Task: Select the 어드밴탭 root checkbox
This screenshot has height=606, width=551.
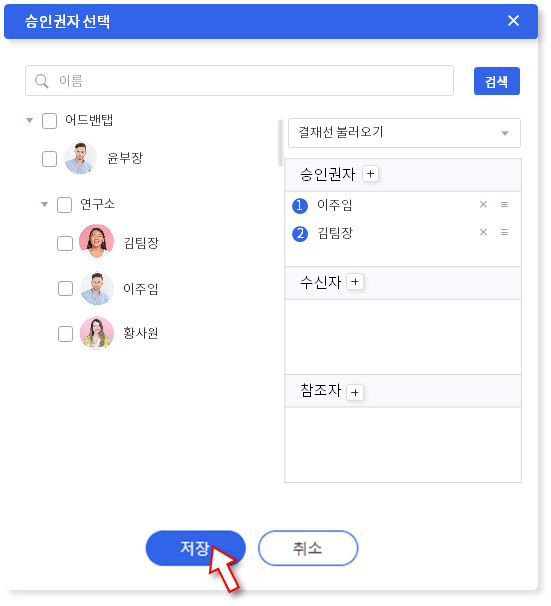Action: pos(49,121)
